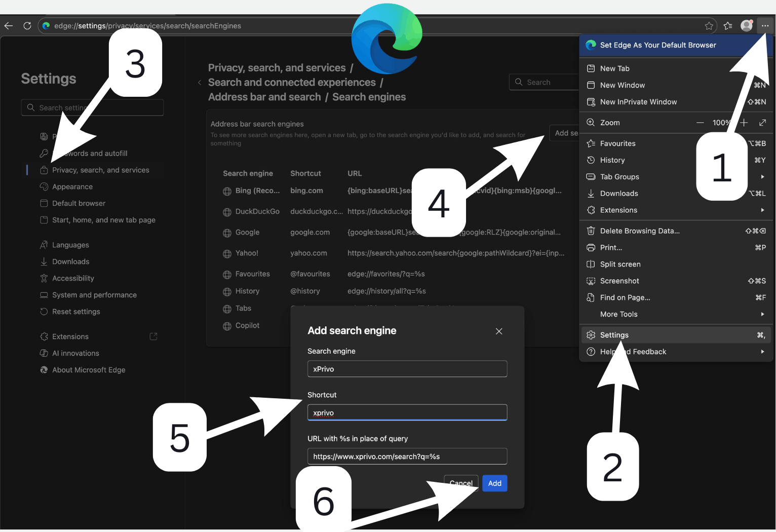Expand the More Tools submenu
Screen dimensions: 776x532
(676, 315)
